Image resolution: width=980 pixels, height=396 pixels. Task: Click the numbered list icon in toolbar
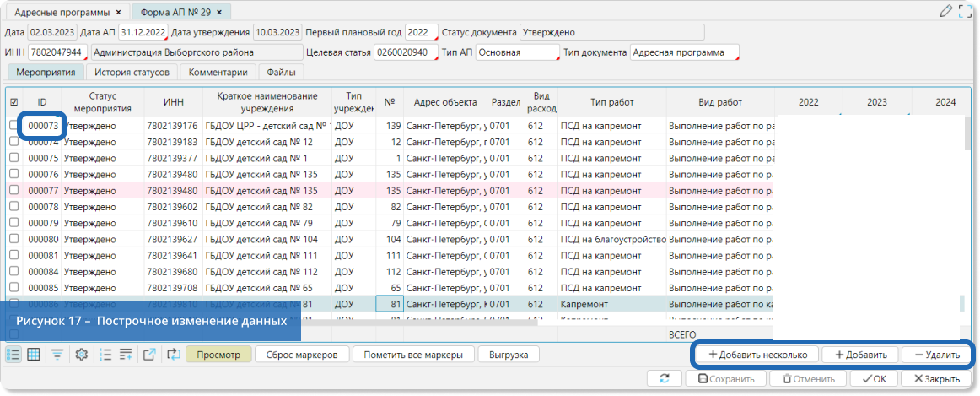(x=105, y=355)
